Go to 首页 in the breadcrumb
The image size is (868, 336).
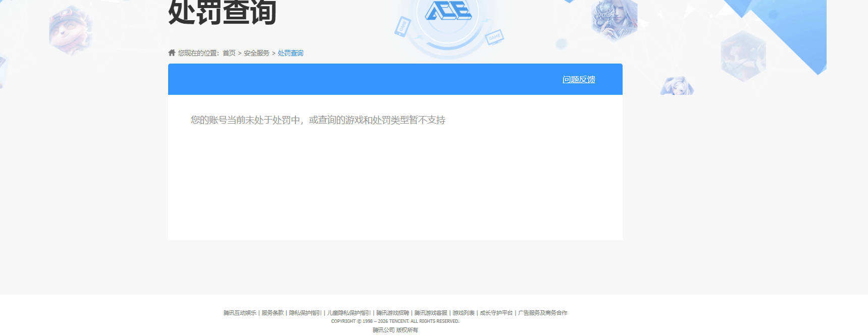pos(229,53)
